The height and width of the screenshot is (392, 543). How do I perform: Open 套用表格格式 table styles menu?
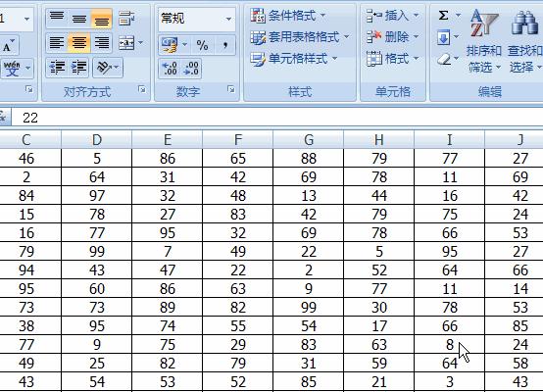click(300, 36)
